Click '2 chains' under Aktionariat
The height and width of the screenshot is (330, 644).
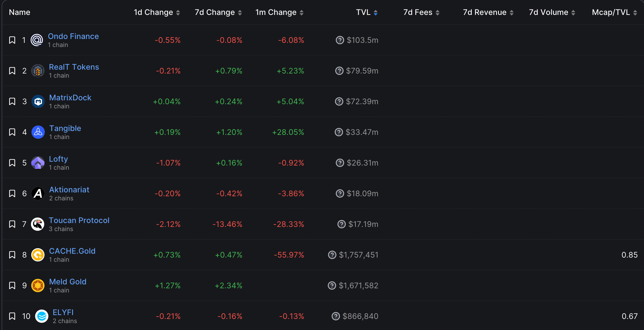61,198
